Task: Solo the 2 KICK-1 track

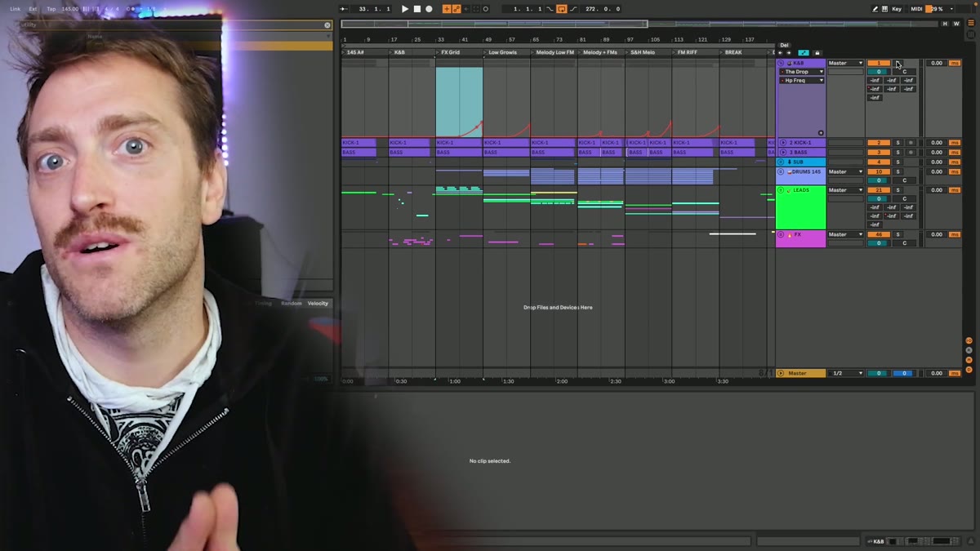Action: click(x=898, y=143)
